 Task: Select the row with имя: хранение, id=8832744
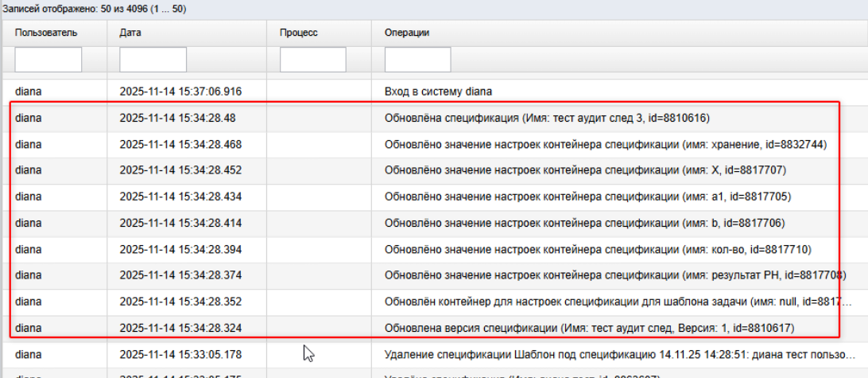pyautogui.click(x=434, y=145)
